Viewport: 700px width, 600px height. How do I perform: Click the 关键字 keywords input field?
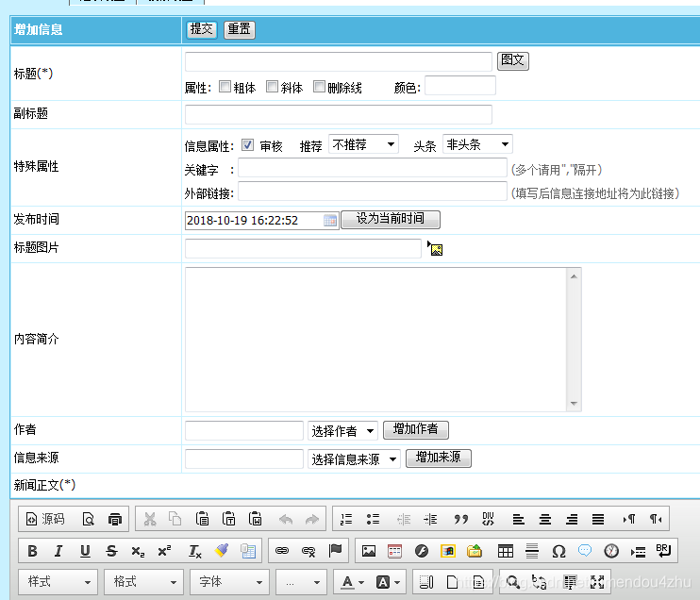tap(373, 168)
